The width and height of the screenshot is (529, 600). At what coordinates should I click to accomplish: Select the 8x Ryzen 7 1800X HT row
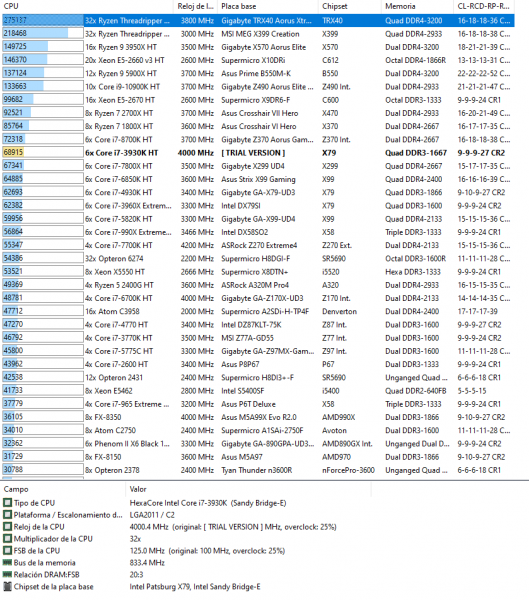coord(258,126)
